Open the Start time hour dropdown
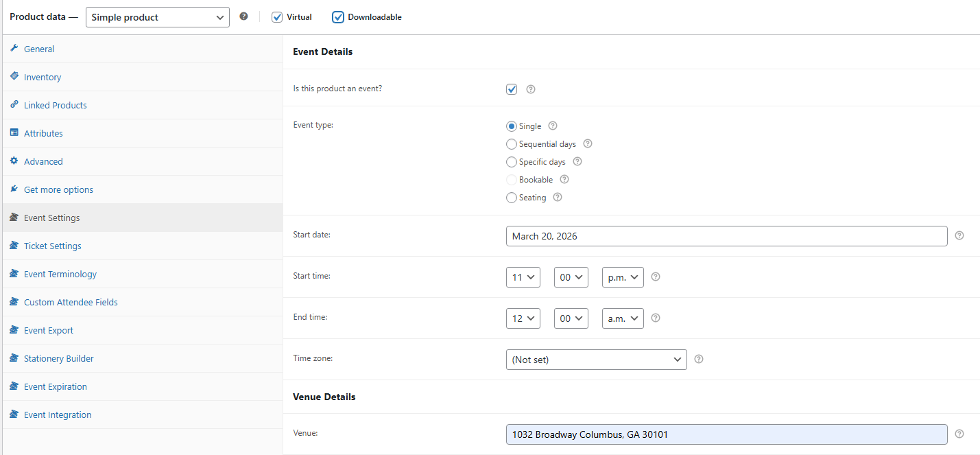The image size is (980, 455). pyautogui.click(x=523, y=277)
